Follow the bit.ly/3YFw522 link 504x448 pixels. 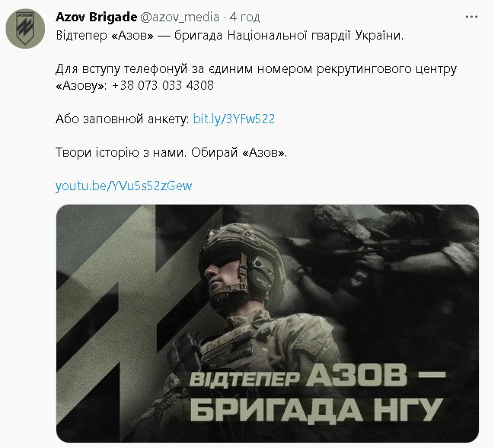pos(234,119)
